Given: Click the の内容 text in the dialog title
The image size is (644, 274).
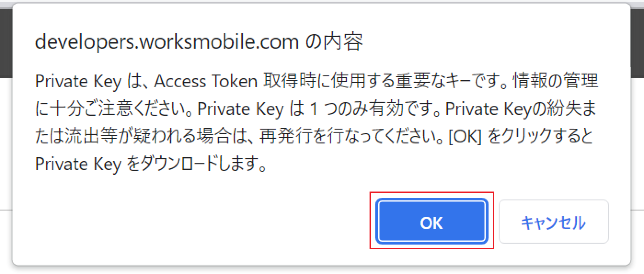Looking at the screenshot, I should (334, 42).
